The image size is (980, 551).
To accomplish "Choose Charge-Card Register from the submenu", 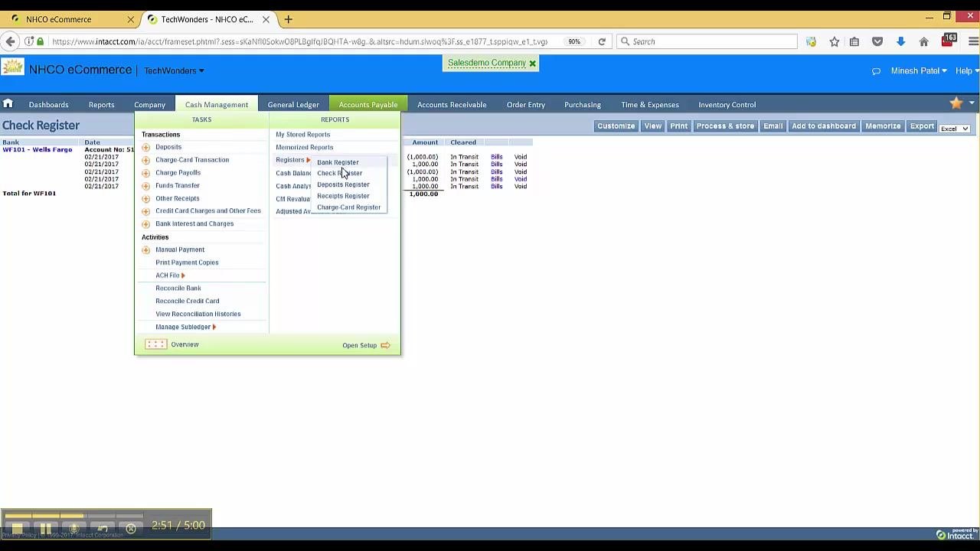I will click(348, 207).
